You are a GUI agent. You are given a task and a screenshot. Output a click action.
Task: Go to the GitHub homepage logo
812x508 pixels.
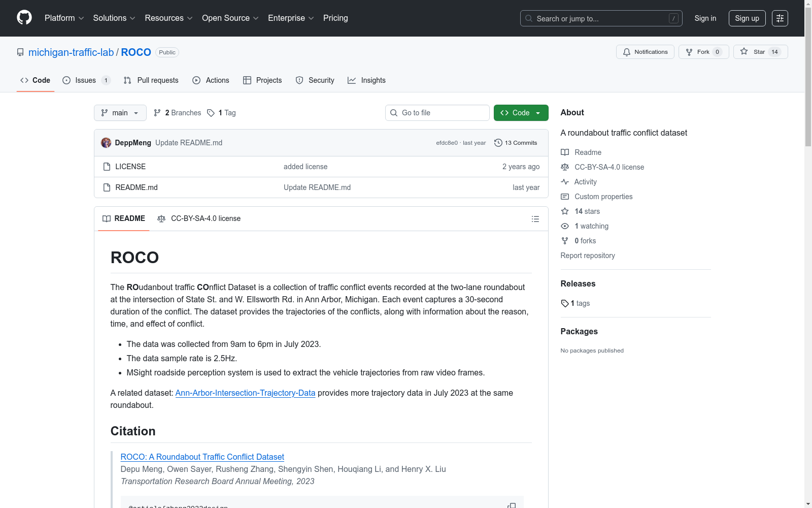(24, 18)
